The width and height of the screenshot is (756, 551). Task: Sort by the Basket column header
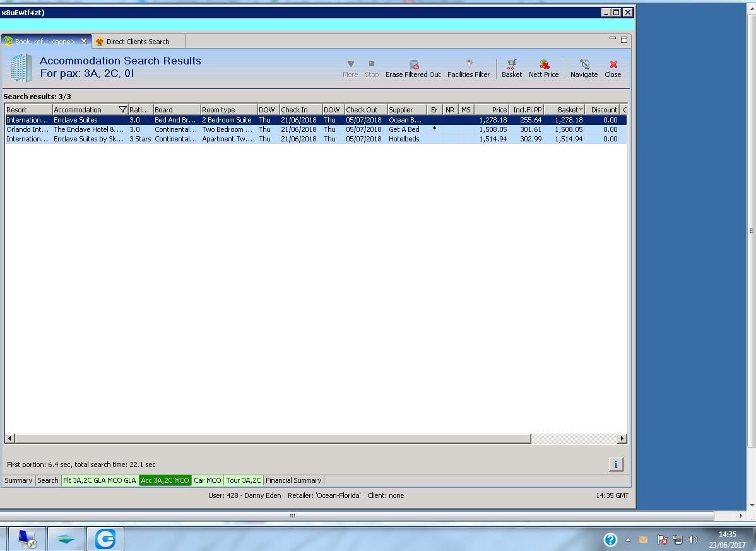coord(565,110)
